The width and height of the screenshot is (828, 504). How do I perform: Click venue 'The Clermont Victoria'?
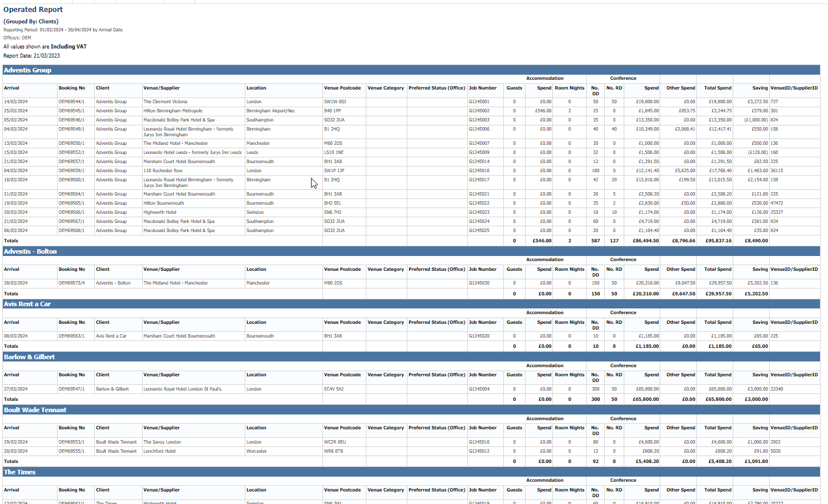(165, 101)
